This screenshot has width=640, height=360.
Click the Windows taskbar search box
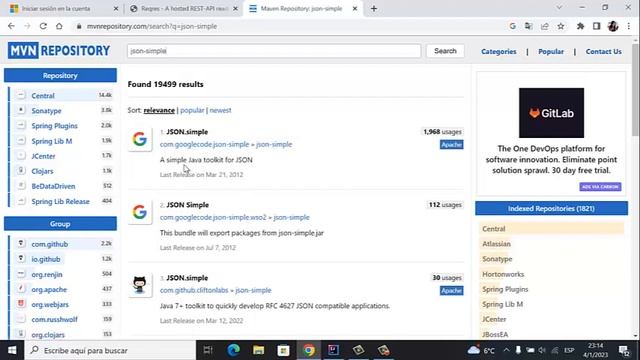tap(110, 350)
